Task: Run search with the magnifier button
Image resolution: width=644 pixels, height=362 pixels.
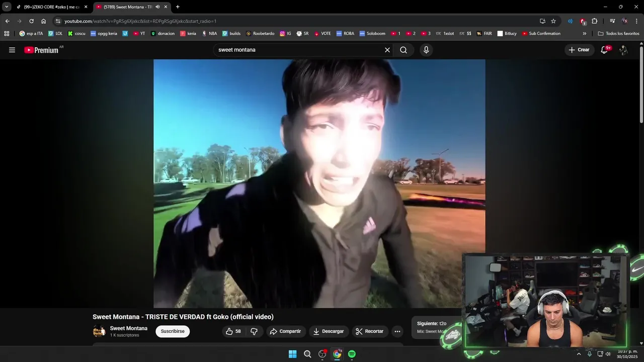Action: pos(404,50)
